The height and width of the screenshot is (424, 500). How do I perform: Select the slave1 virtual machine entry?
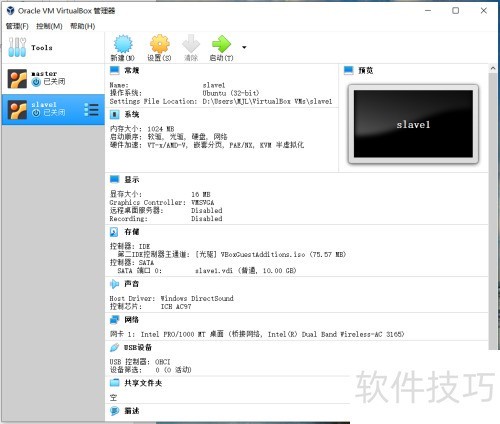point(53,109)
